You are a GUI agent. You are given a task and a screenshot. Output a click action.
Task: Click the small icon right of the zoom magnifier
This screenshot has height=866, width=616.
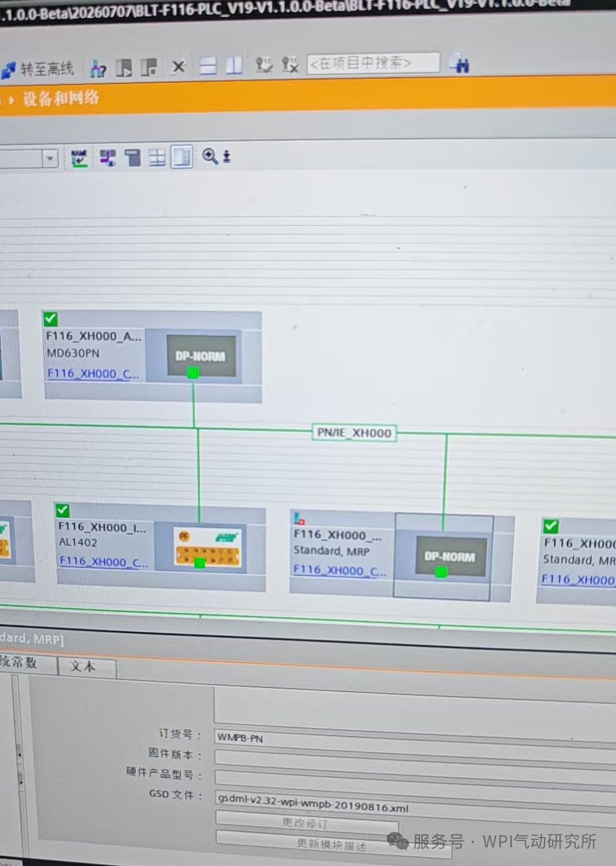227,157
